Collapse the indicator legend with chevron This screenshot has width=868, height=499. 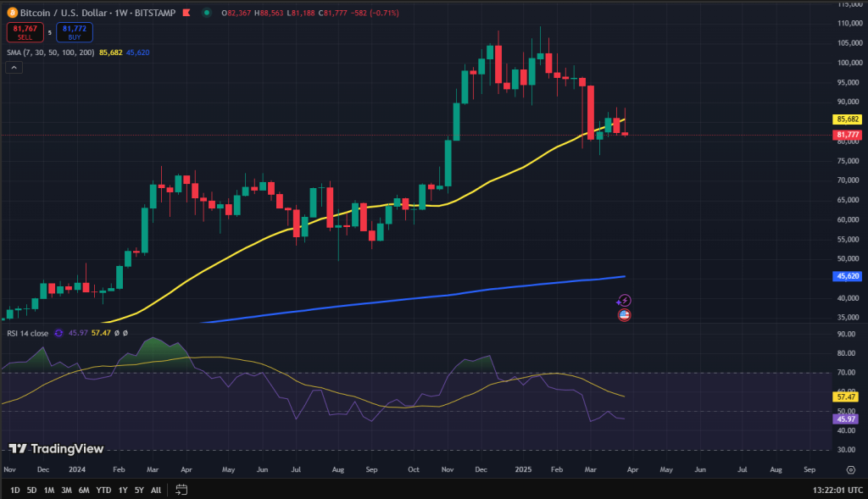pyautogui.click(x=14, y=68)
